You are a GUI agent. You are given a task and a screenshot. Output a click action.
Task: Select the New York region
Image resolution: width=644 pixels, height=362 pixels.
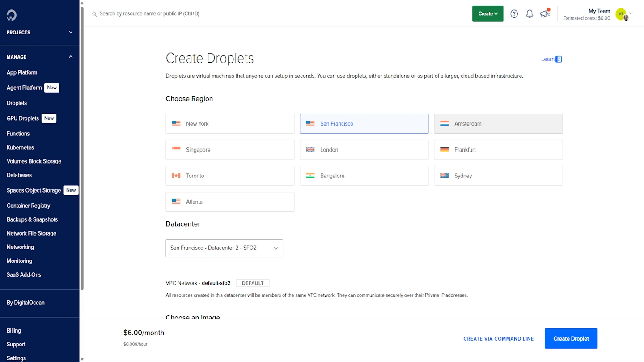[x=230, y=124]
